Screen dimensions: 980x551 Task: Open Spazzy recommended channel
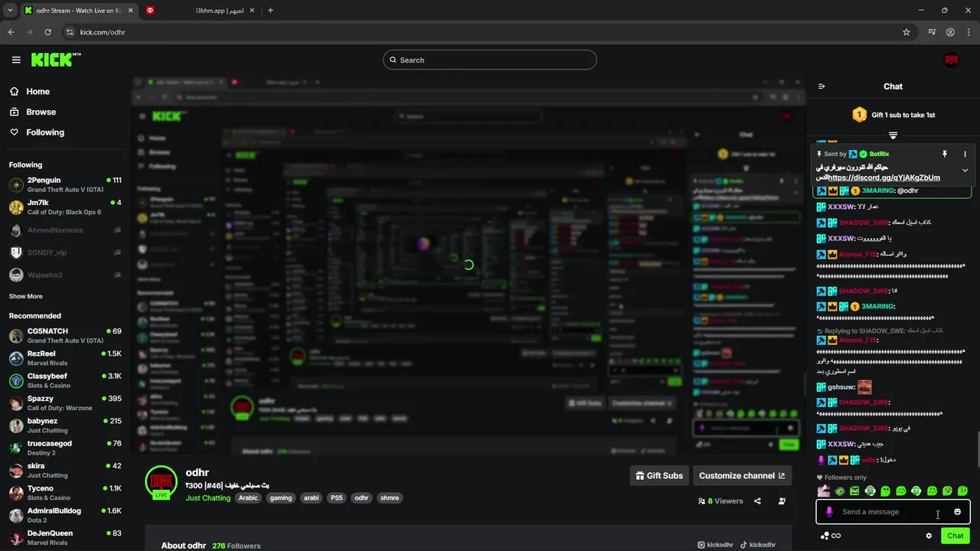pos(65,403)
